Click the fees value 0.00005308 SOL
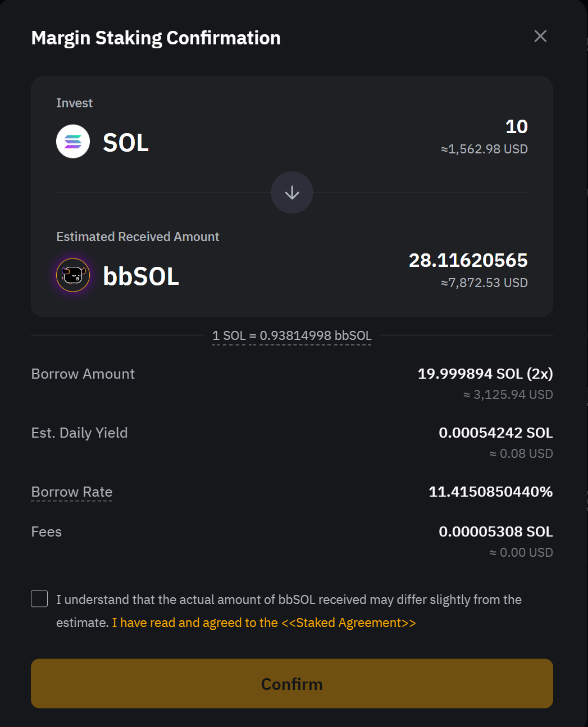588x727 pixels. [x=495, y=531]
